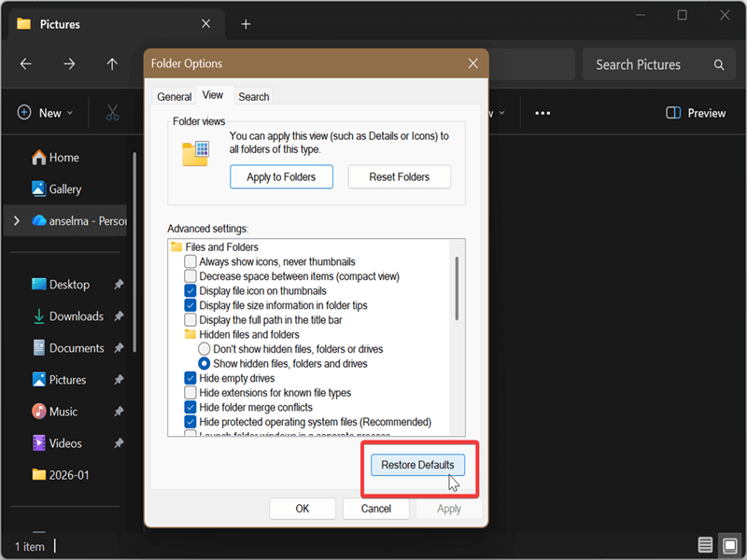Expand the anselma OneDrive tree node
This screenshot has width=747, height=560.
[16, 221]
